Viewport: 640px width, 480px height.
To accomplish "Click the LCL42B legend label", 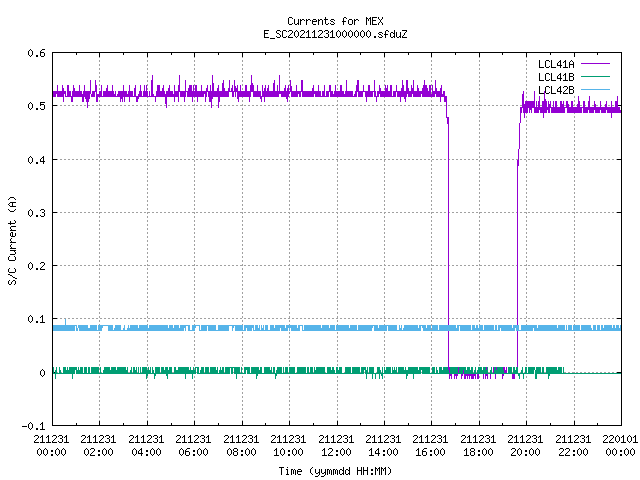I will coord(556,90).
